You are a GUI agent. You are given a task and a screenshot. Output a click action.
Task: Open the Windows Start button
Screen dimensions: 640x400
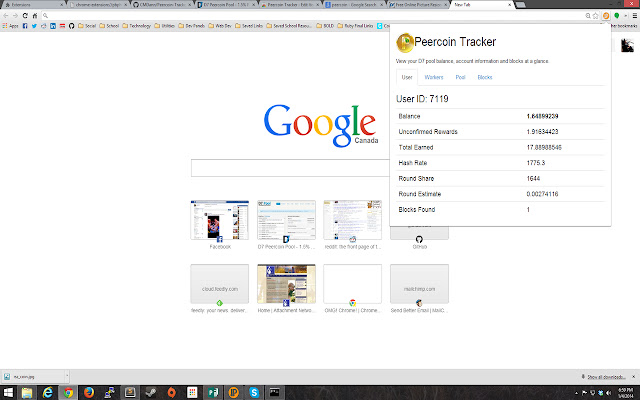click(8, 393)
